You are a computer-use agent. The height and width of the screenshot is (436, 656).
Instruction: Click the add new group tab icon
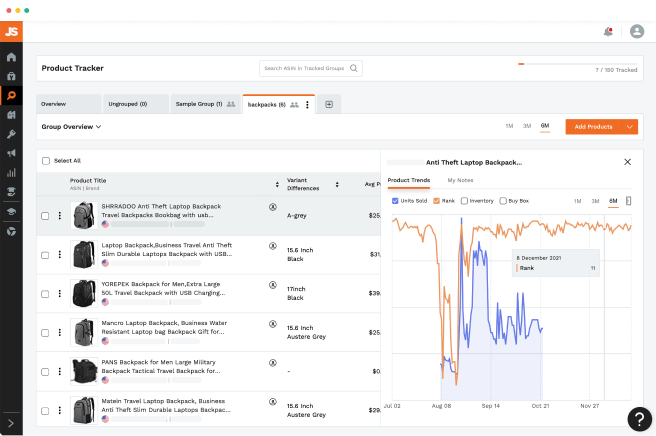click(330, 104)
